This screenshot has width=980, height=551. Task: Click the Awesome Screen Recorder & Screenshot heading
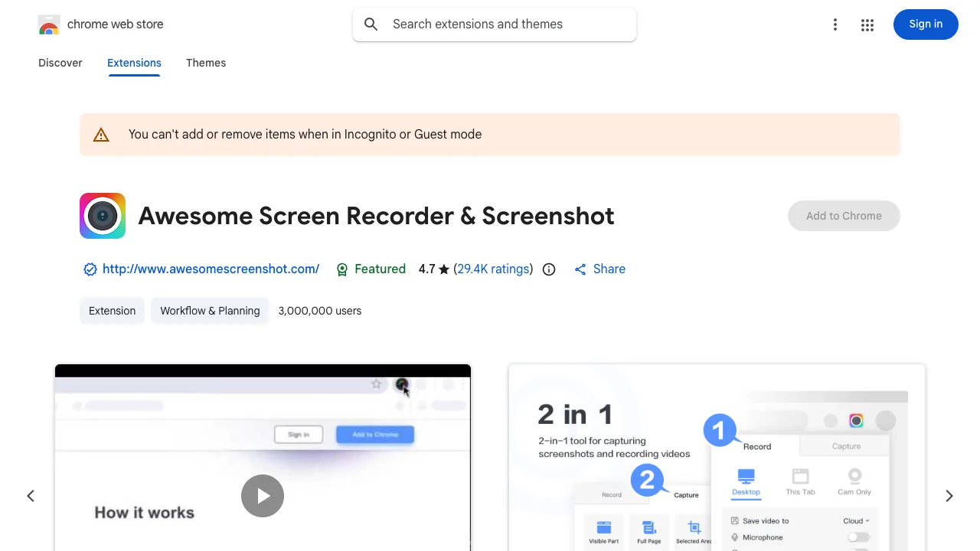tap(376, 216)
